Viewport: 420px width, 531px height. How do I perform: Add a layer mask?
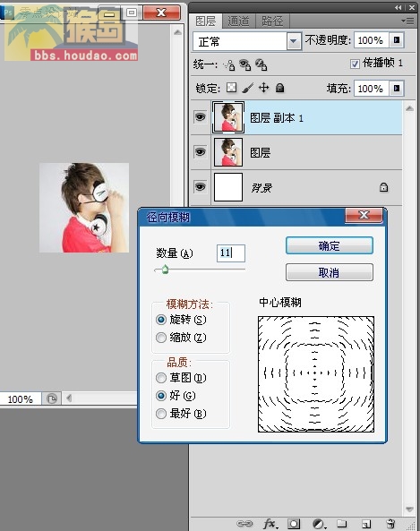coord(294,524)
